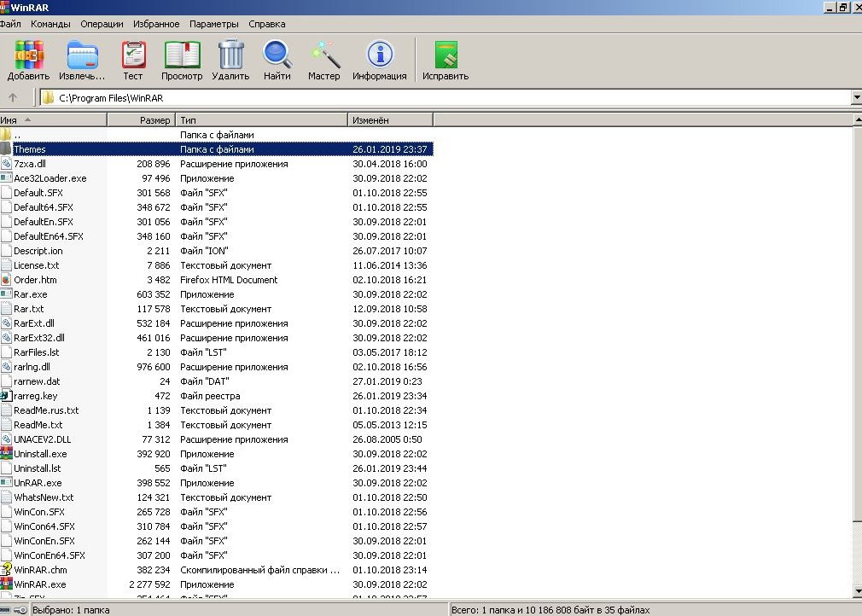Select the Uninstall.lst file name
This screenshot has width=862, height=616.
pos(38,468)
